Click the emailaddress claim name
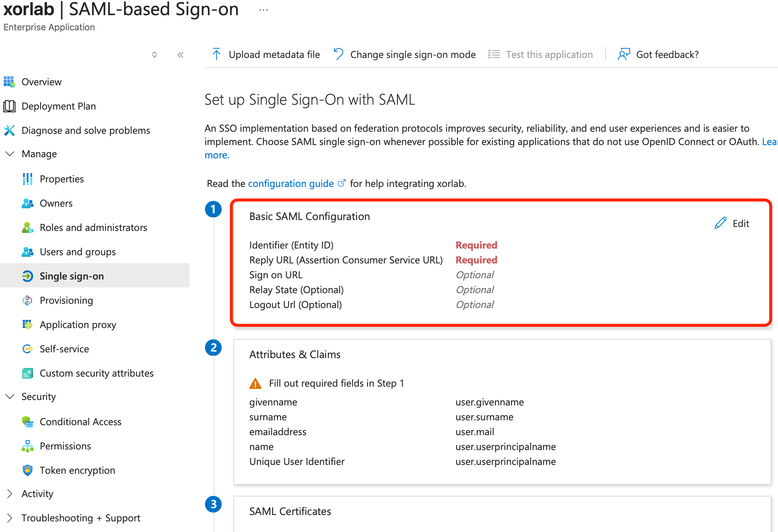Screen dimensions: 778x532 [278, 432]
